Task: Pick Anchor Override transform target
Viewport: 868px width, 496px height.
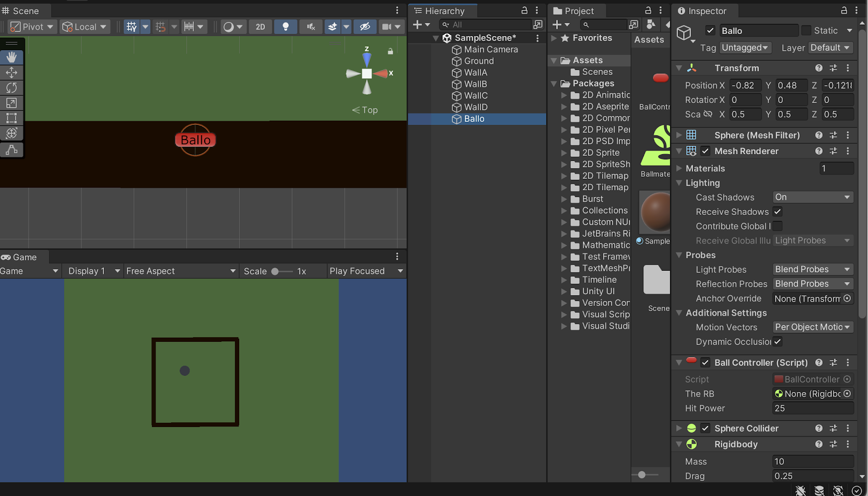Action: coord(847,298)
